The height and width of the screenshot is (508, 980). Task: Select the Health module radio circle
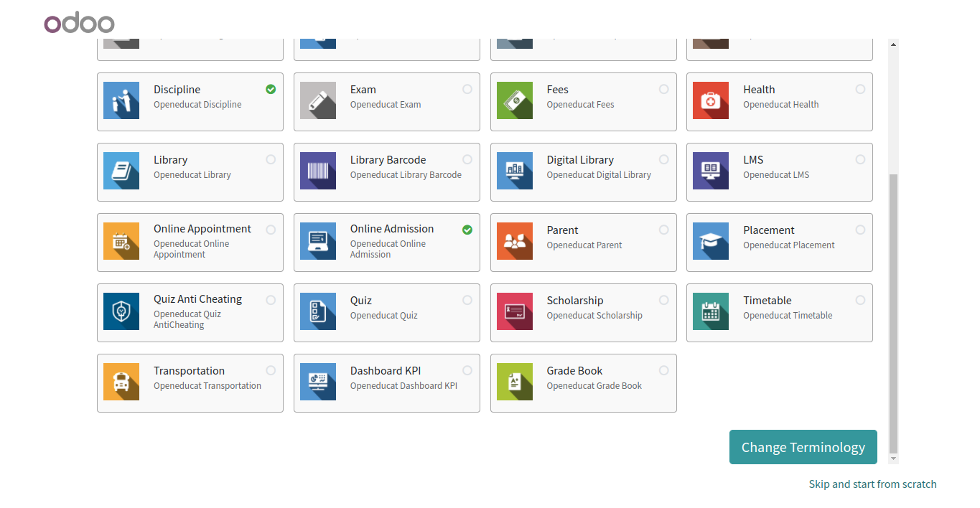[860, 89]
